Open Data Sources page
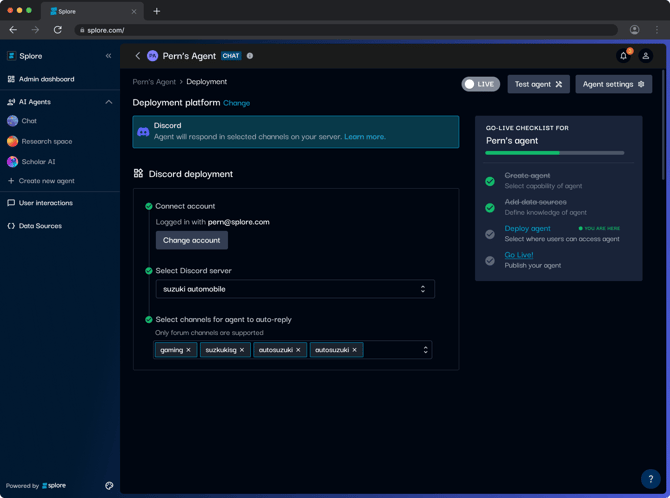 tap(35, 226)
